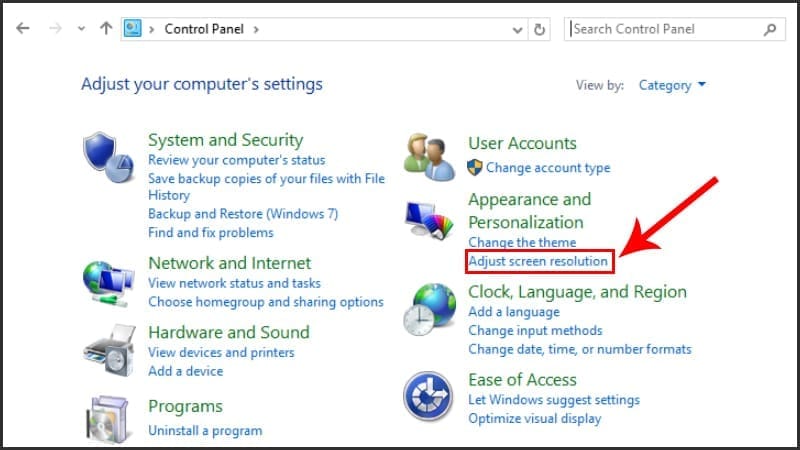This screenshot has height=450, width=800.
Task: Open System and Security category
Action: point(226,140)
